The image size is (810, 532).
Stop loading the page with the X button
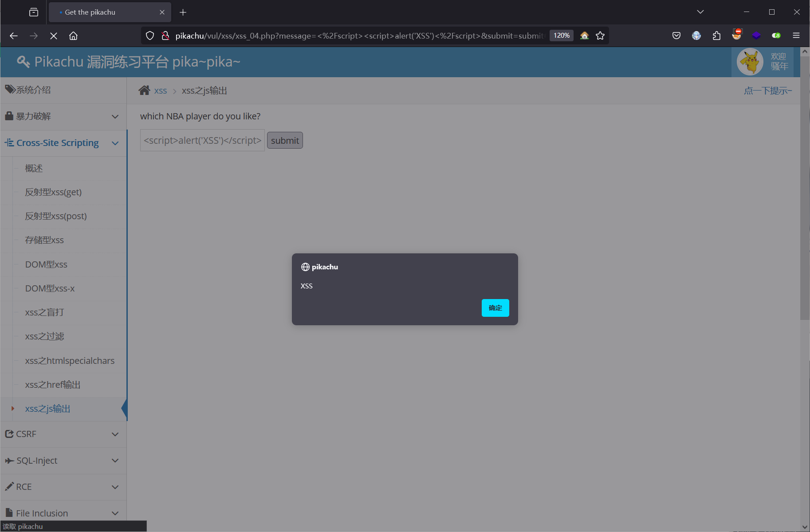(x=54, y=36)
